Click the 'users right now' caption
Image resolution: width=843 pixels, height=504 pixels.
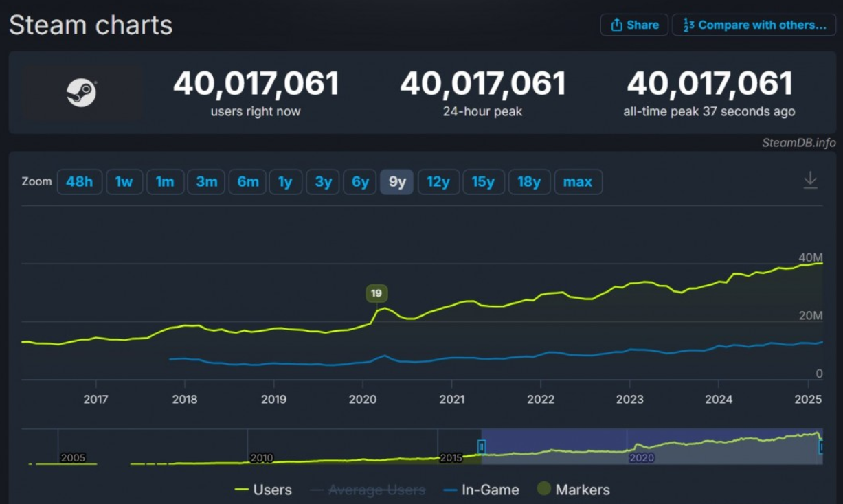tap(256, 111)
